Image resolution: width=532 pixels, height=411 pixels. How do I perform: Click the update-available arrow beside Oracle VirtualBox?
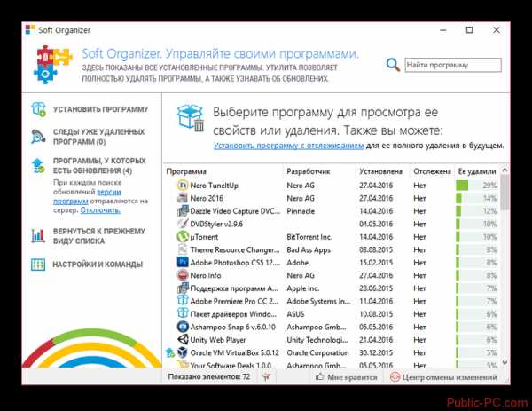click(x=170, y=353)
